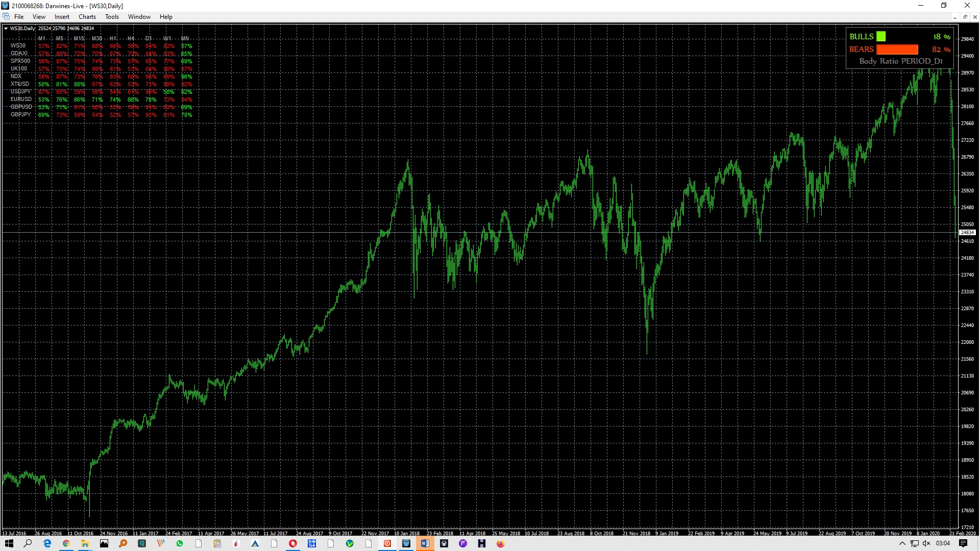This screenshot has width=980, height=551.
Task: Launch Opera browser from the taskbar
Action: point(293,543)
